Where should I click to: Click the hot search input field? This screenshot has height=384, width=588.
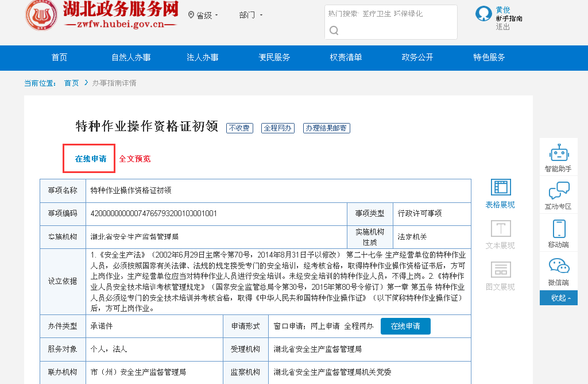(390, 14)
